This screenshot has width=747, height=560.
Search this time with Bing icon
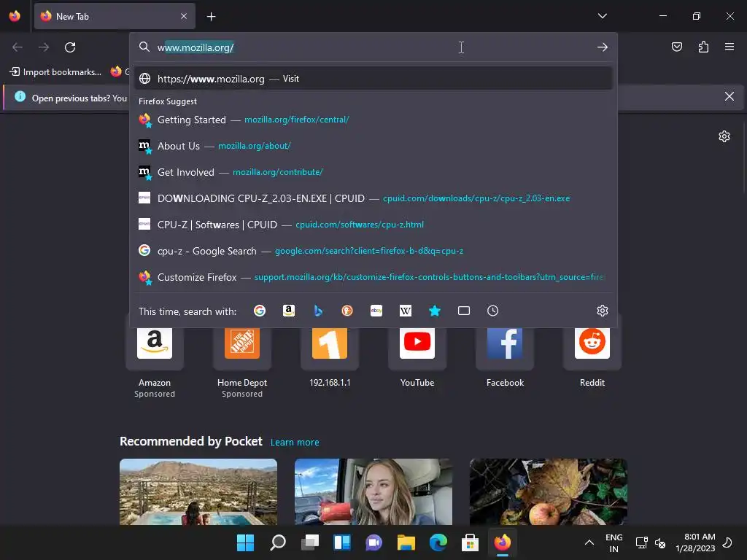(318, 311)
